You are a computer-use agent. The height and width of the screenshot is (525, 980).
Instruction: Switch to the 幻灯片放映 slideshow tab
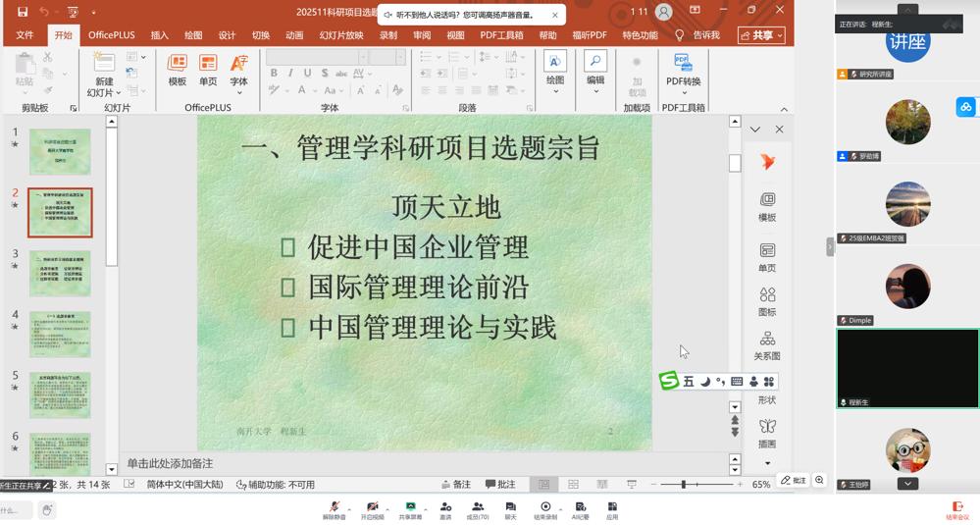(341, 35)
